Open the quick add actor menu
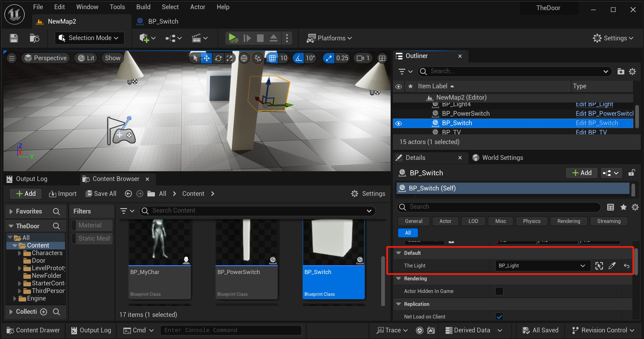The image size is (644, 339). [147, 38]
